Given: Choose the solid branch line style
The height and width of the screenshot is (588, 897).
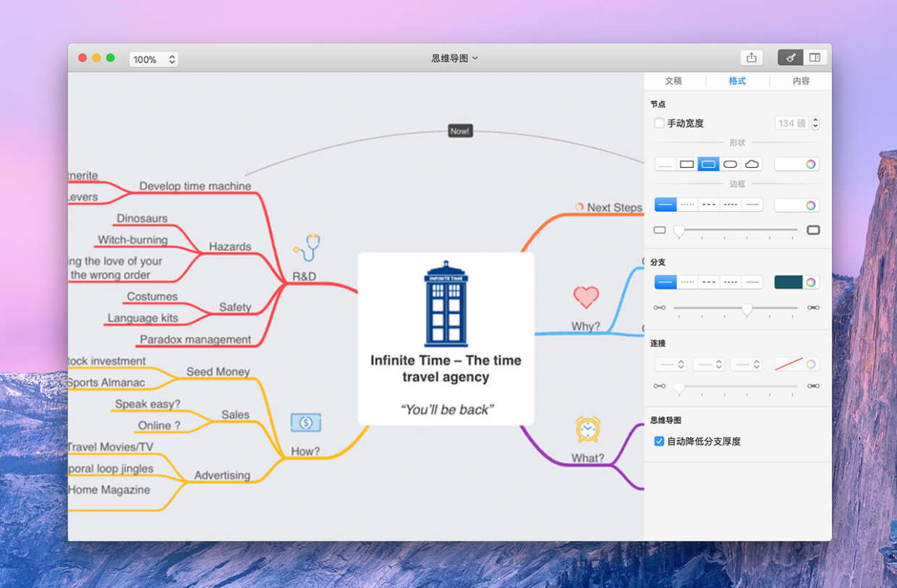Looking at the screenshot, I should 666,282.
